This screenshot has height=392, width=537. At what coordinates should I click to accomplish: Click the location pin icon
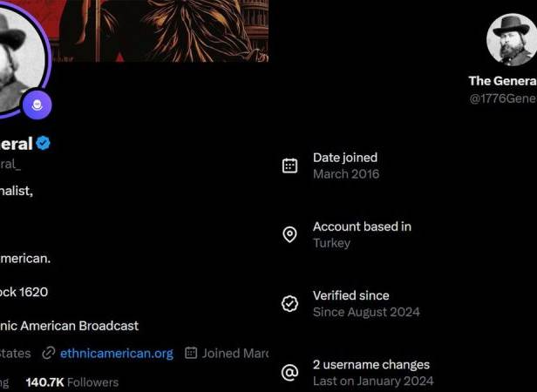coord(289,234)
